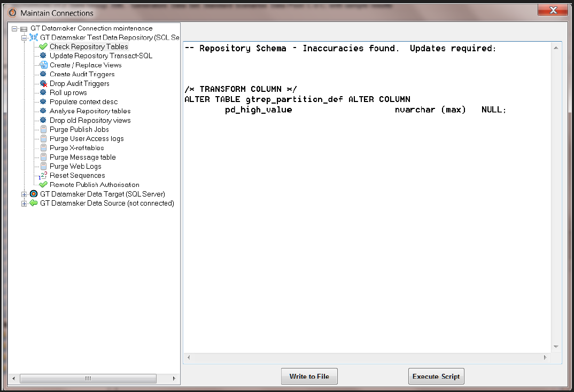Select Roll up rows
574x392 pixels.
(68, 92)
